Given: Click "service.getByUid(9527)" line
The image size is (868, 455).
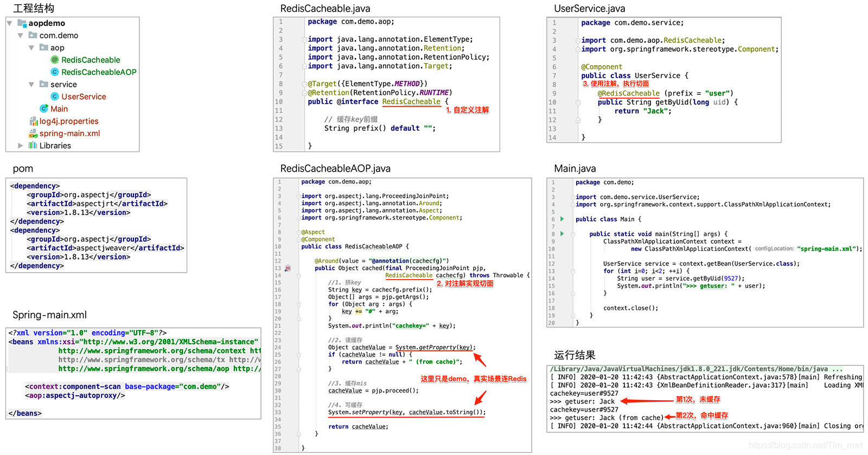Looking at the screenshot, I should [x=681, y=279].
